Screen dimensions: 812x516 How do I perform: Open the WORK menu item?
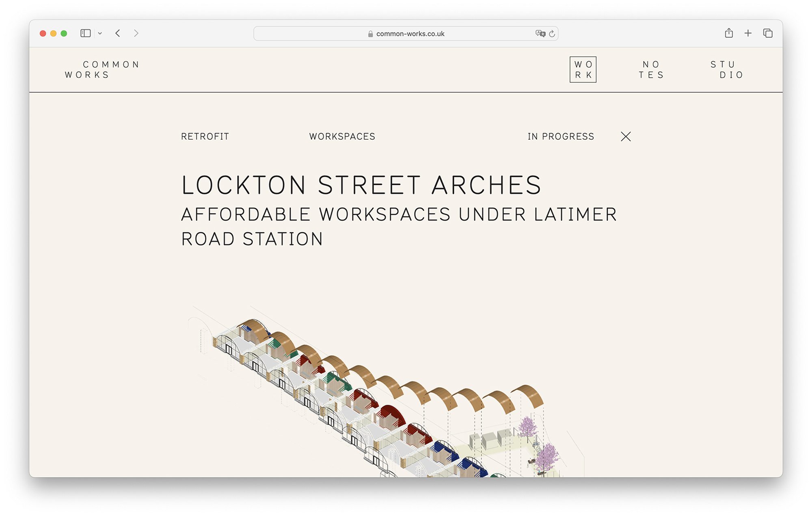pyautogui.click(x=583, y=69)
